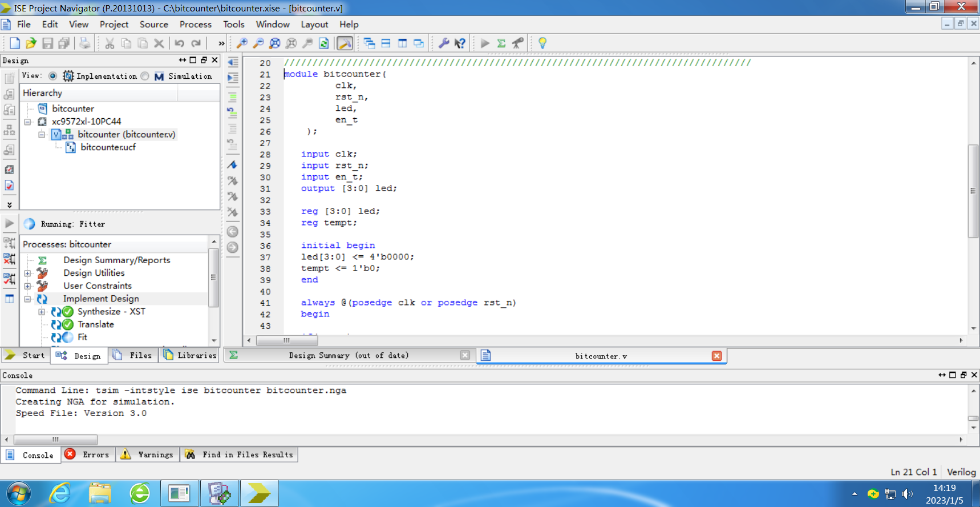Screen dimensions: 980x507
Task: Save the file using the floppy disk icon
Action: point(47,43)
